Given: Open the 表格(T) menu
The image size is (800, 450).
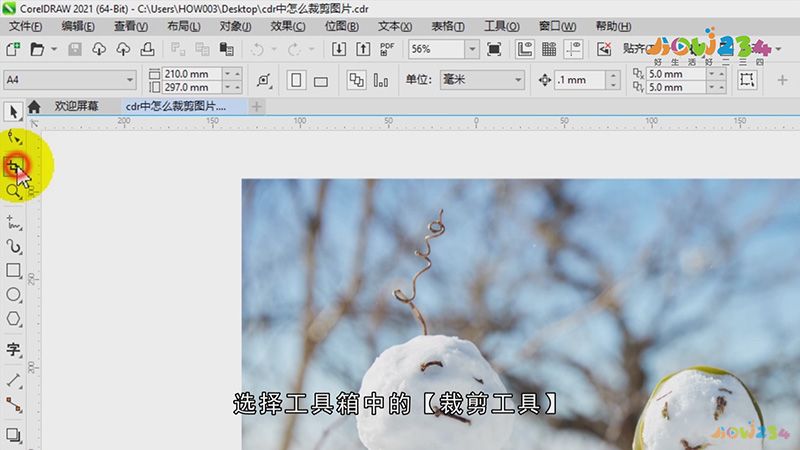Looking at the screenshot, I should 447,26.
